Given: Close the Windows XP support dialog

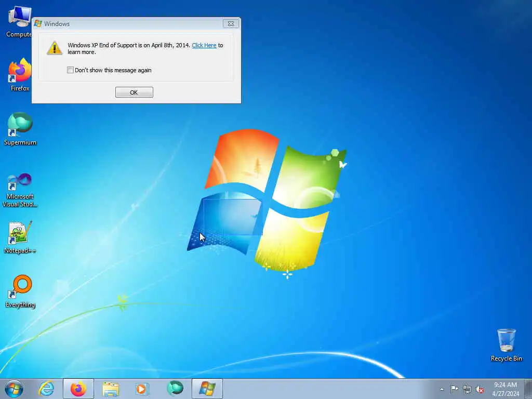Looking at the screenshot, I should [x=231, y=24].
